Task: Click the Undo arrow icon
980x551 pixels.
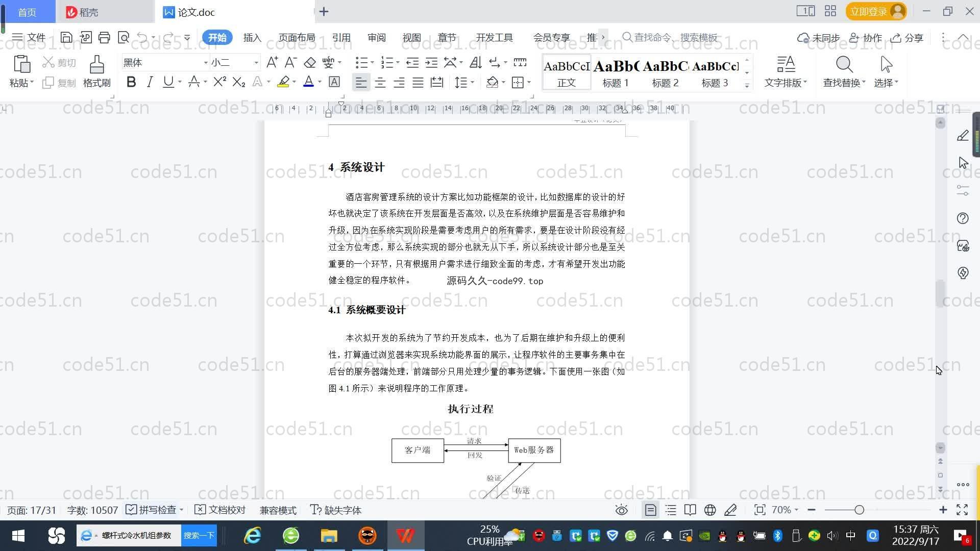Action: pos(142,37)
